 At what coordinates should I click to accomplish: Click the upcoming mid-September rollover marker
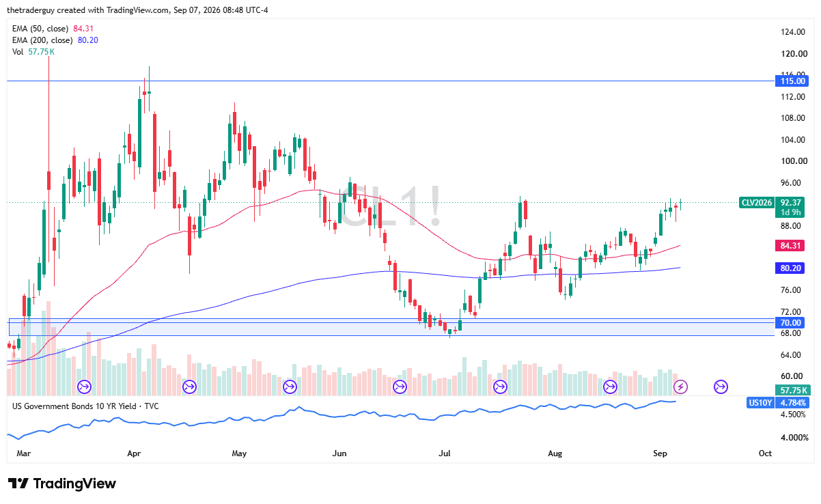point(721,387)
